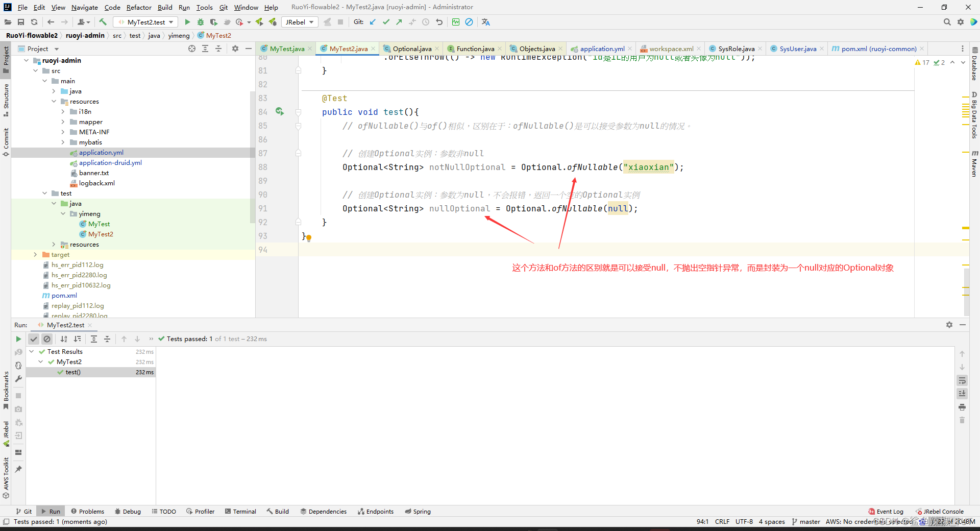Switch to the SysRole.java editor tab
The height and width of the screenshot is (531, 980).
point(736,49)
